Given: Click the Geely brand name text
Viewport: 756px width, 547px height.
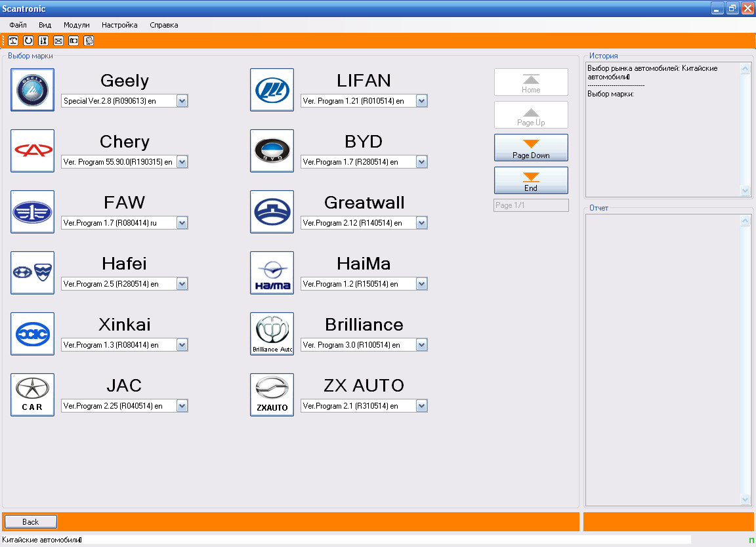Looking at the screenshot, I should click(x=125, y=81).
